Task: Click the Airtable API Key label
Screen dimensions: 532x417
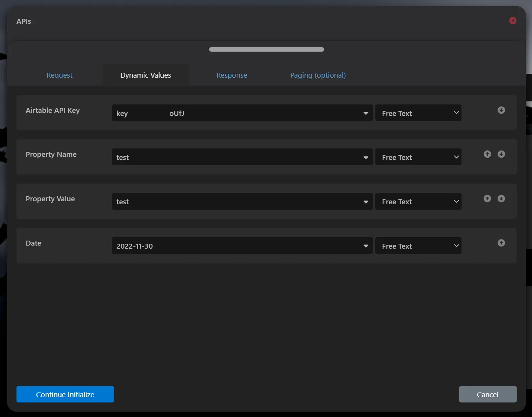Action: 52,111
